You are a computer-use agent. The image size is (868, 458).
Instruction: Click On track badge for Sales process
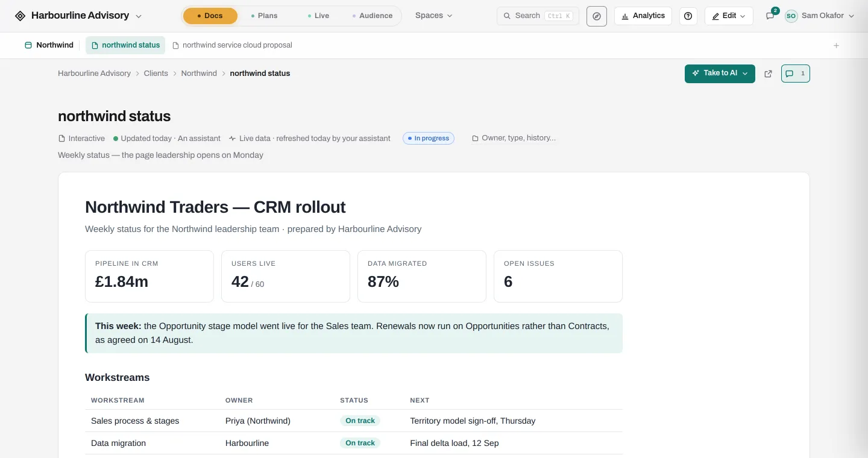(x=360, y=421)
